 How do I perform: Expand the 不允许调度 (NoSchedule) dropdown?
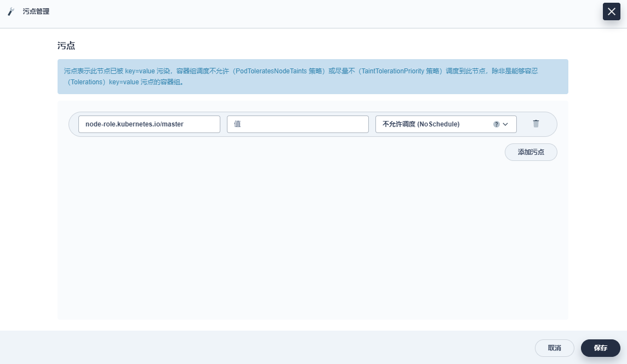(x=446, y=124)
